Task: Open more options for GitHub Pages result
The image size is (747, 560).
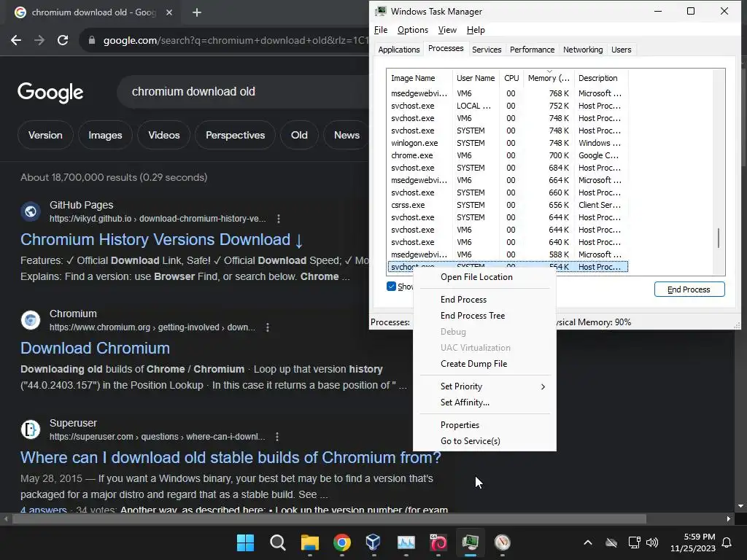Action: (278, 219)
